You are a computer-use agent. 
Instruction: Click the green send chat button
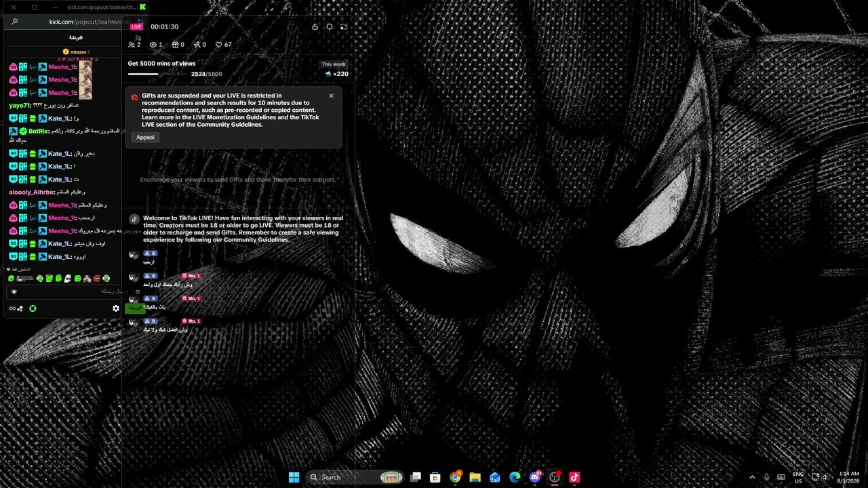tap(136, 308)
